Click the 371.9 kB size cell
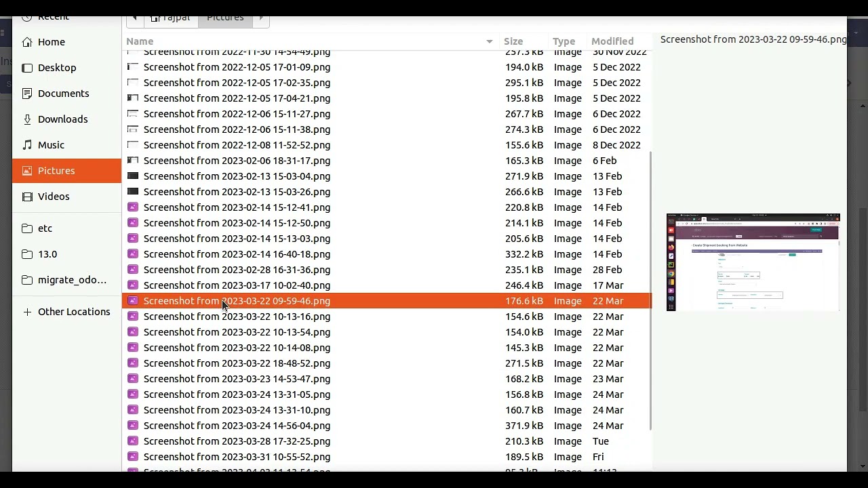Viewport: 868px width, 488px height. tap(524, 426)
